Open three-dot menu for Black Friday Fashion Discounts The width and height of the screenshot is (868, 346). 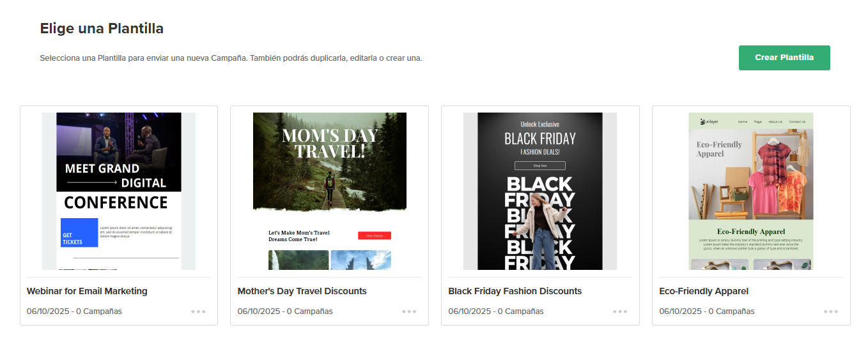tap(620, 311)
